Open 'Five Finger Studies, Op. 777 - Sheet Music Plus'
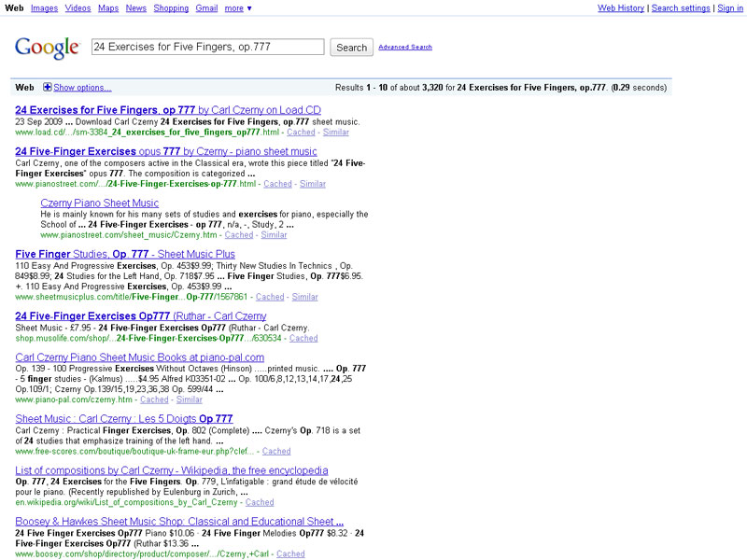This screenshot has width=747, height=560. (125, 254)
